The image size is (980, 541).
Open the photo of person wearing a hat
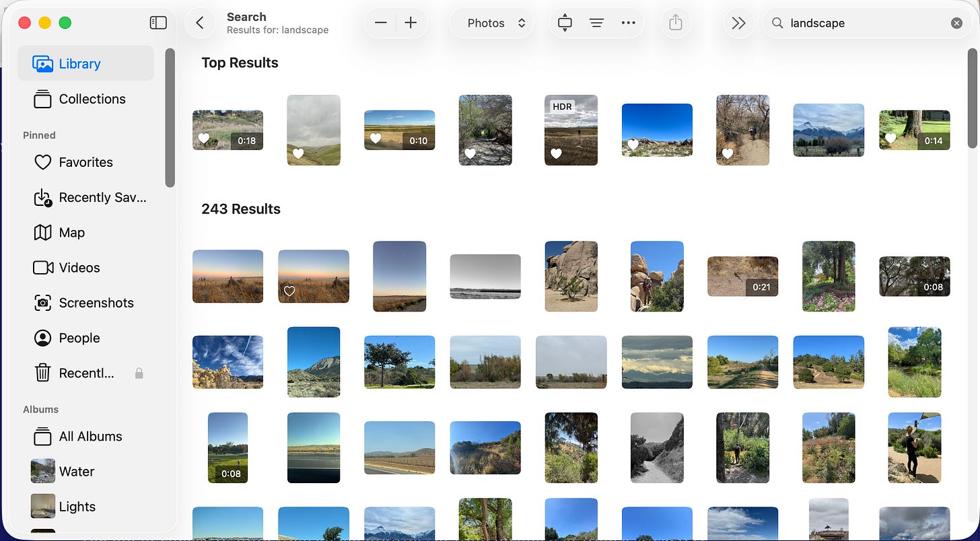point(915,447)
